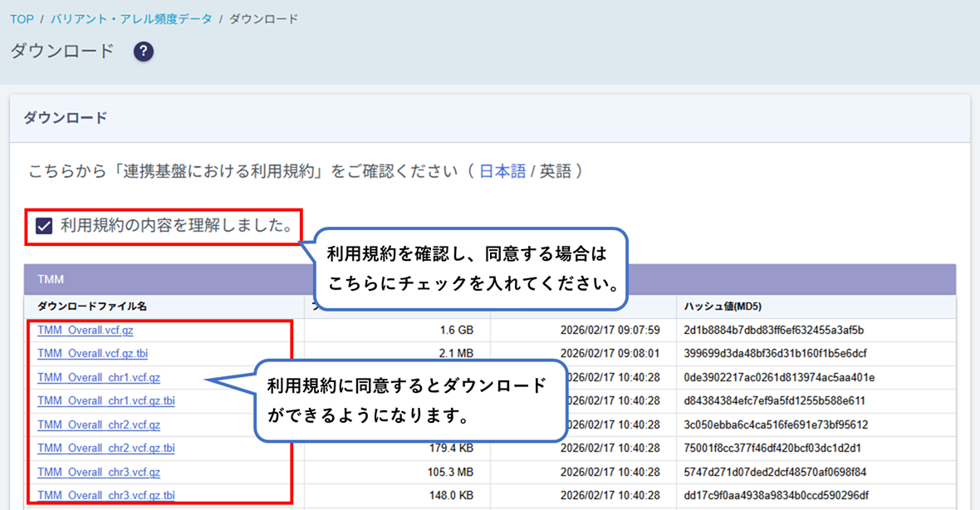Click the ハッシュ値(MD5) column header
Viewport: 980px width, 510px height.
point(723,306)
